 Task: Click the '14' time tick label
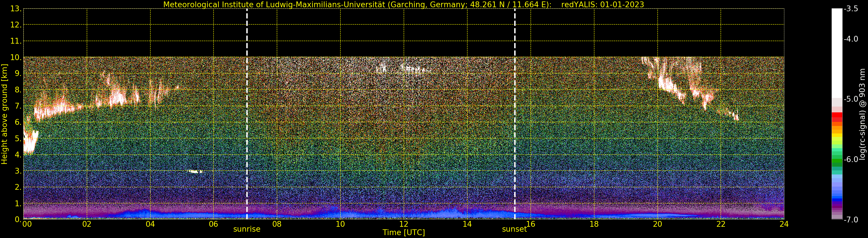[467, 224]
